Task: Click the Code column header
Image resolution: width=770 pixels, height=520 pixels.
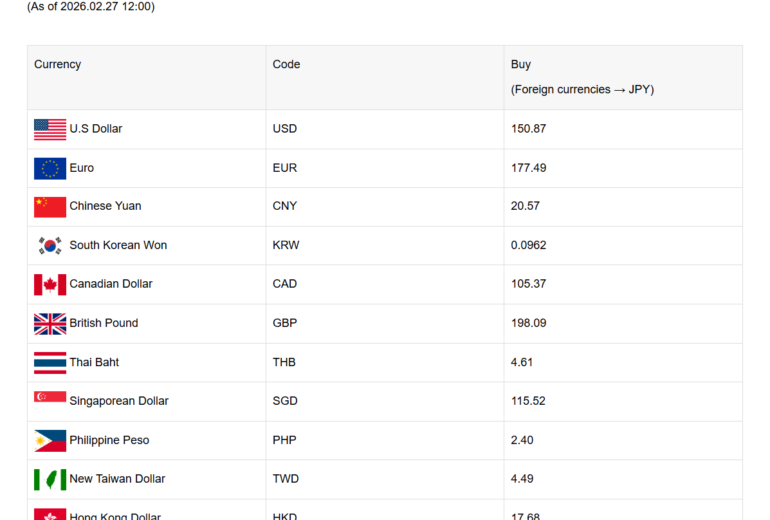Action: click(x=286, y=64)
